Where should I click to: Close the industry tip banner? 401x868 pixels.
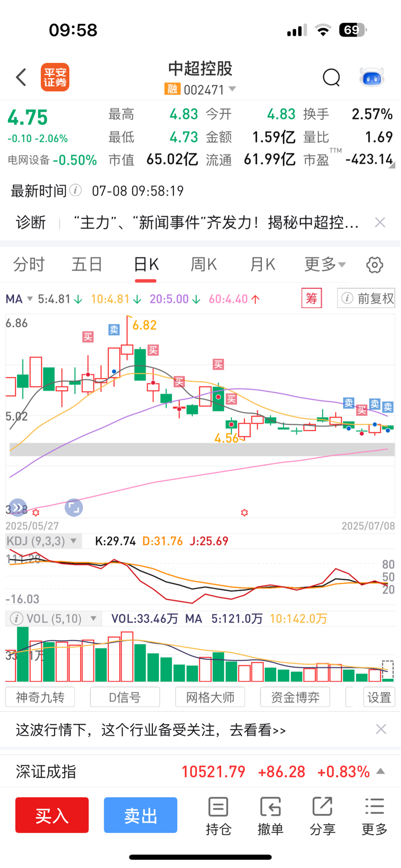[381, 729]
